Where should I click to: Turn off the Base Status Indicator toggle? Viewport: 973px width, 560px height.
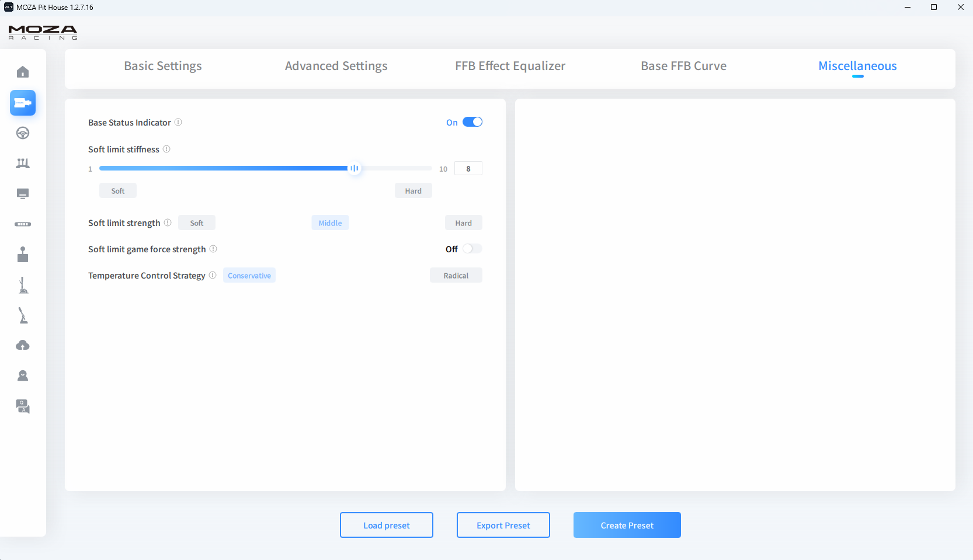point(472,122)
